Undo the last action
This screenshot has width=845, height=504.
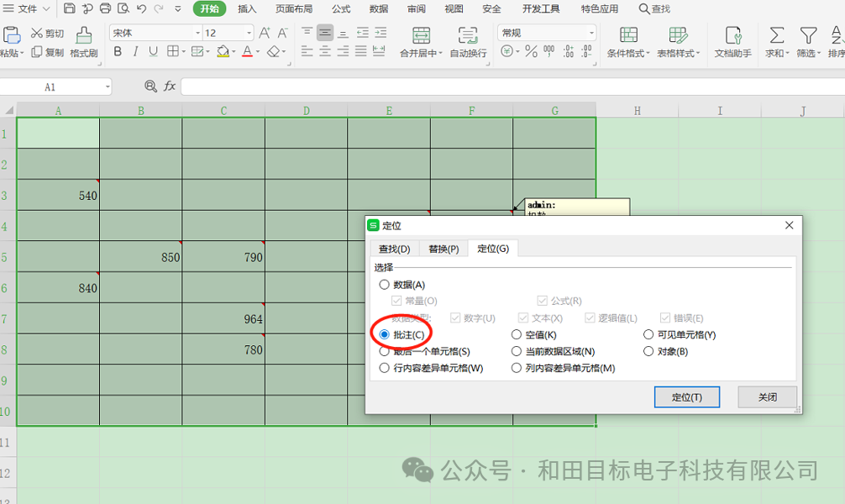(x=141, y=8)
